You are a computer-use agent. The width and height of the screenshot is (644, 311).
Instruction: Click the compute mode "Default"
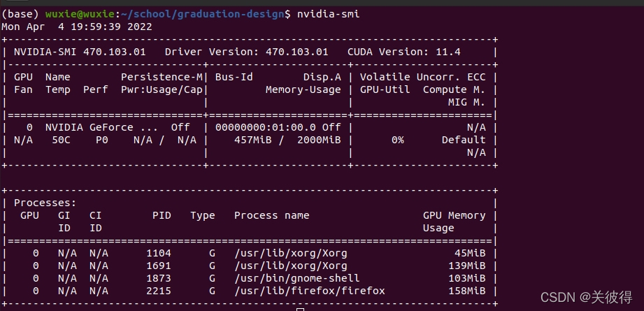(x=464, y=140)
